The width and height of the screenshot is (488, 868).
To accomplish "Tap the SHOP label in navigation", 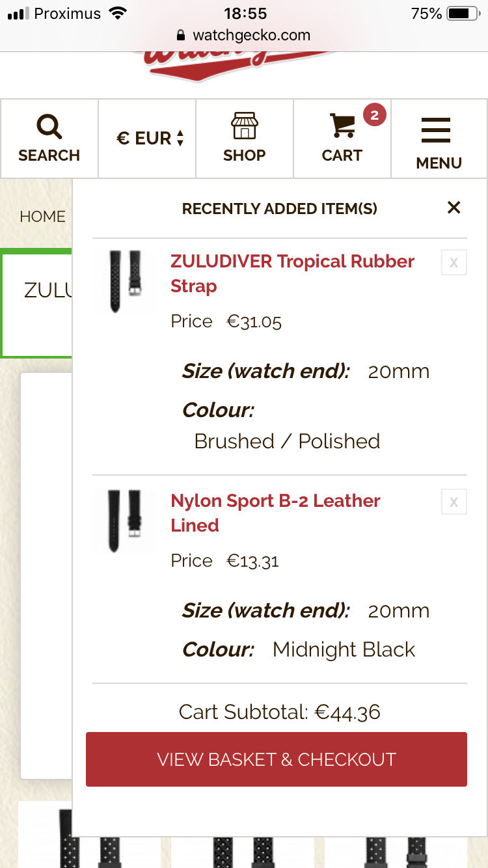I will tap(244, 156).
